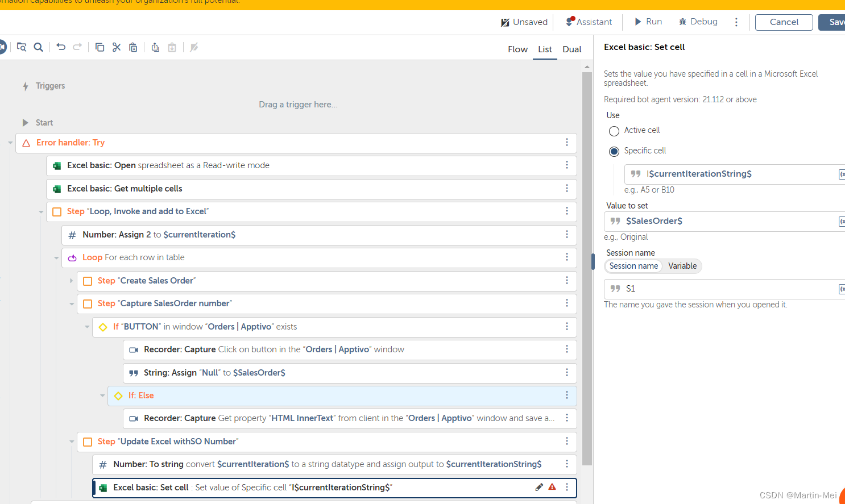
Task: Collapse the If: Else block
Action: click(x=102, y=395)
